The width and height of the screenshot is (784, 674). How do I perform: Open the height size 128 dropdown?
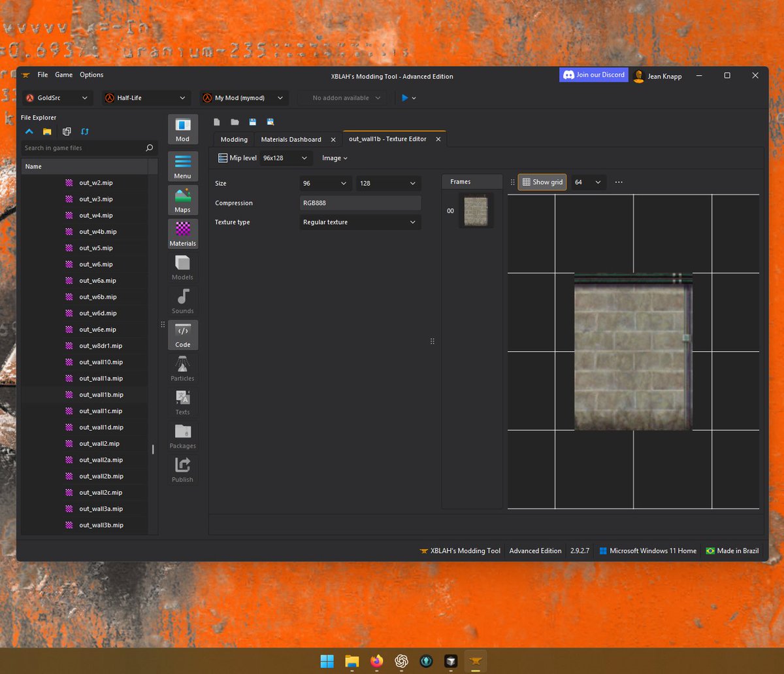pyautogui.click(x=389, y=184)
